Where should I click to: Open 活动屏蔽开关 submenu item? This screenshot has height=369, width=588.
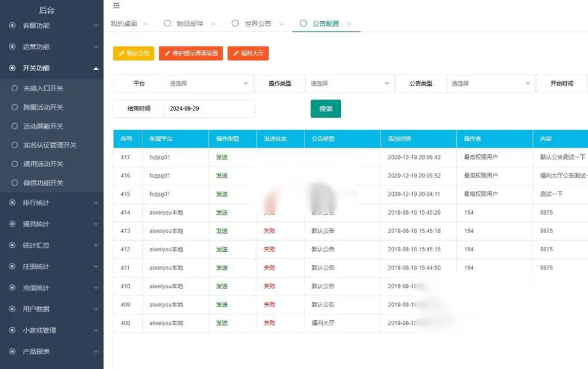point(52,126)
